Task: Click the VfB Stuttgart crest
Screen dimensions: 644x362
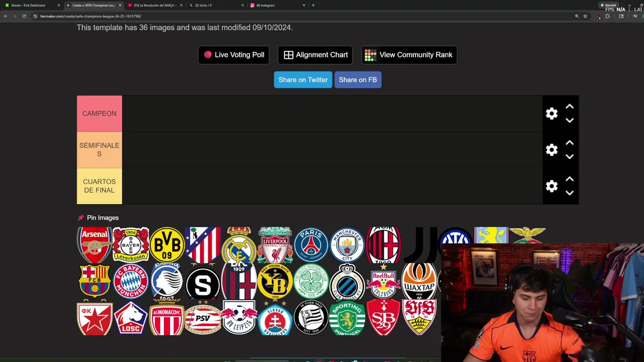Action: [420, 317]
